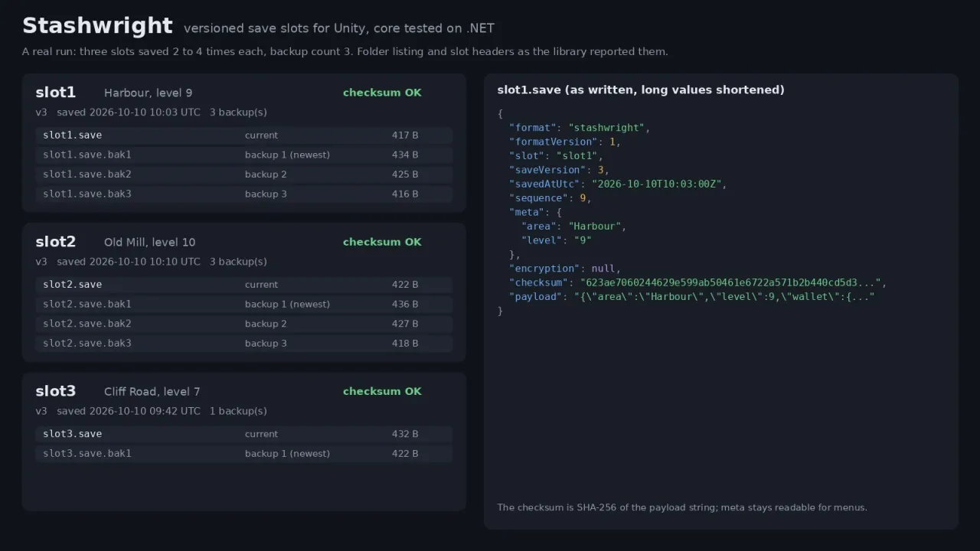Pick the slot1.save.bak2 file name

[87, 174]
